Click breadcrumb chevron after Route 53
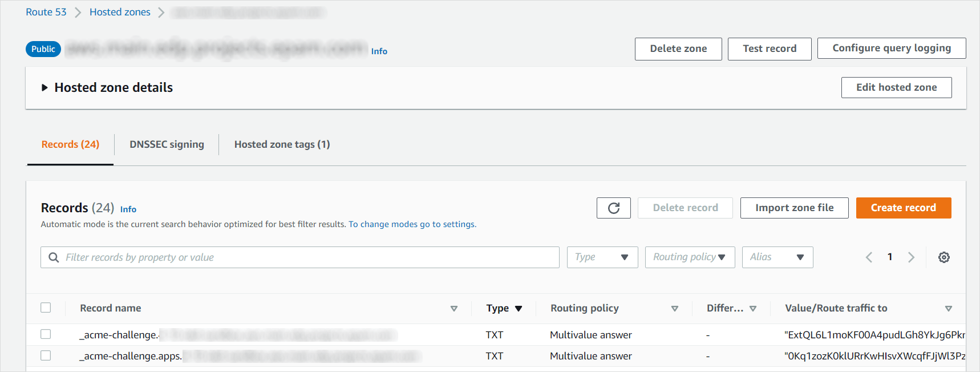980x372 pixels. [x=78, y=13]
